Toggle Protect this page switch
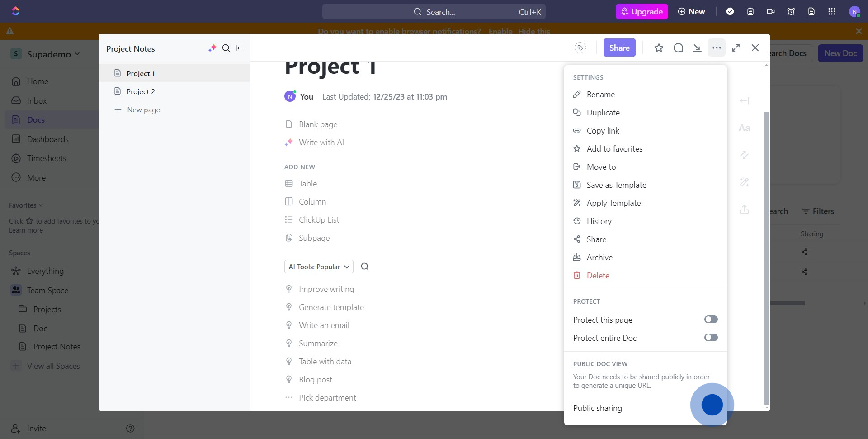 [x=711, y=320]
